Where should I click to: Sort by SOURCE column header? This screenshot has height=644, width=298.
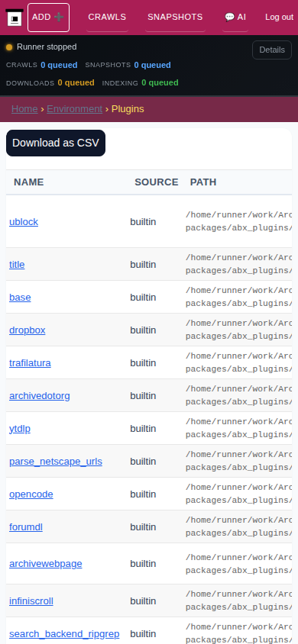click(157, 182)
